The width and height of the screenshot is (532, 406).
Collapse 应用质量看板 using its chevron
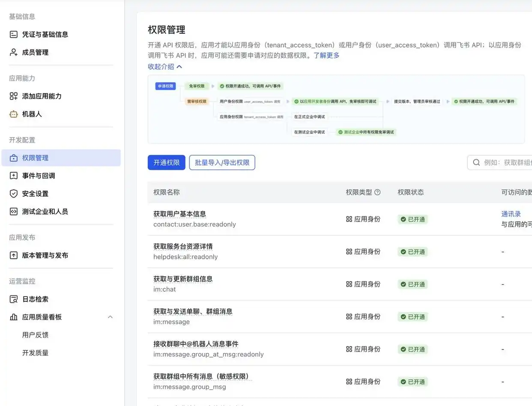[110, 317]
